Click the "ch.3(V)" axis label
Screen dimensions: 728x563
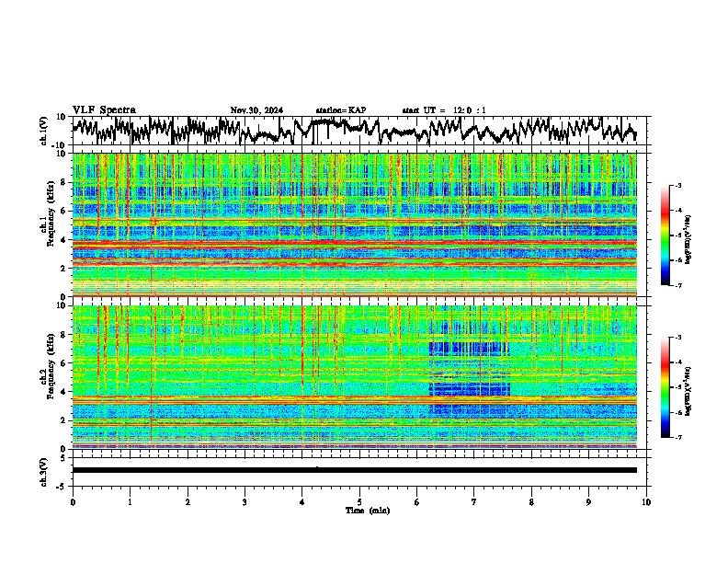pyautogui.click(x=44, y=473)
